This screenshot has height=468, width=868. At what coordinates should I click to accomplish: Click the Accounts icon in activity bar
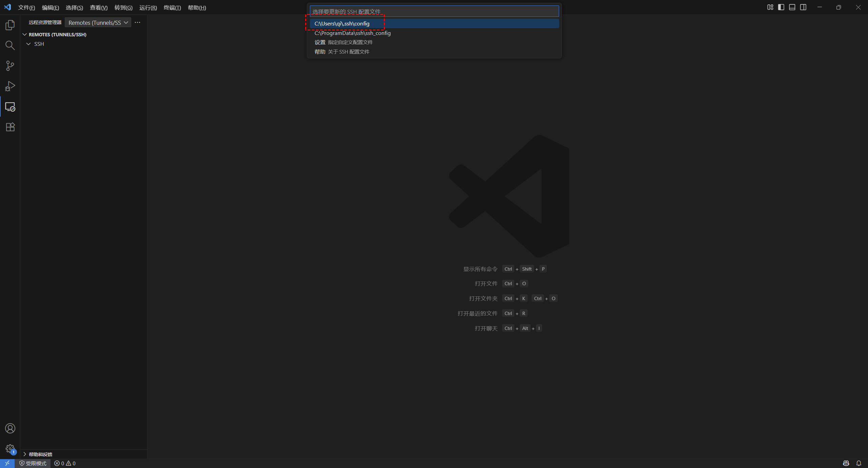pos(10,428)
